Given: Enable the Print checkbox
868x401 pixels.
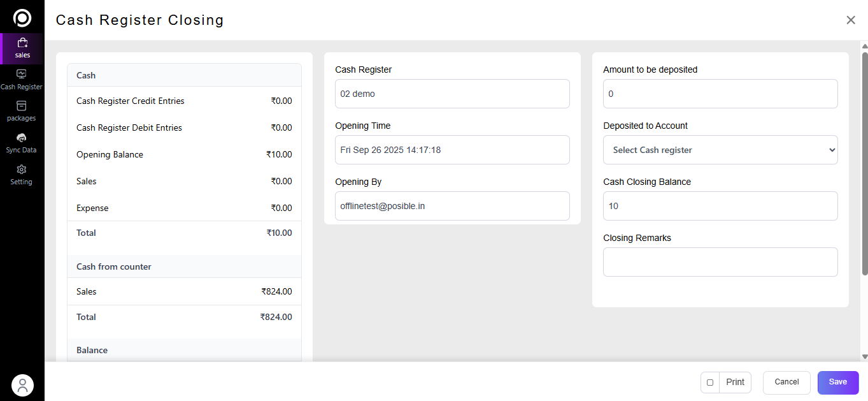Looking at the screenshot, I should (710, 383).
